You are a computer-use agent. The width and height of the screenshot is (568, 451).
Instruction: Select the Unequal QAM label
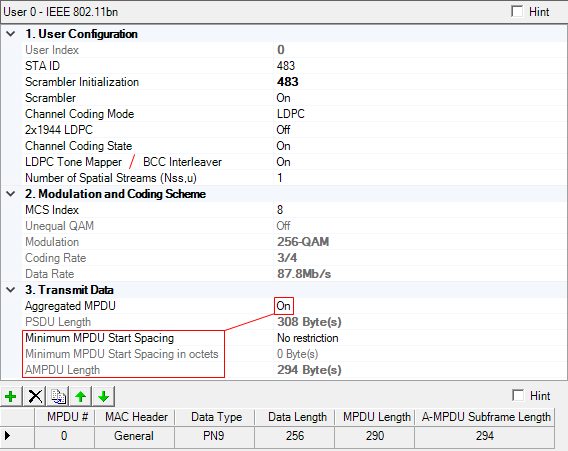pyautogui.click(x=59, y=226)
